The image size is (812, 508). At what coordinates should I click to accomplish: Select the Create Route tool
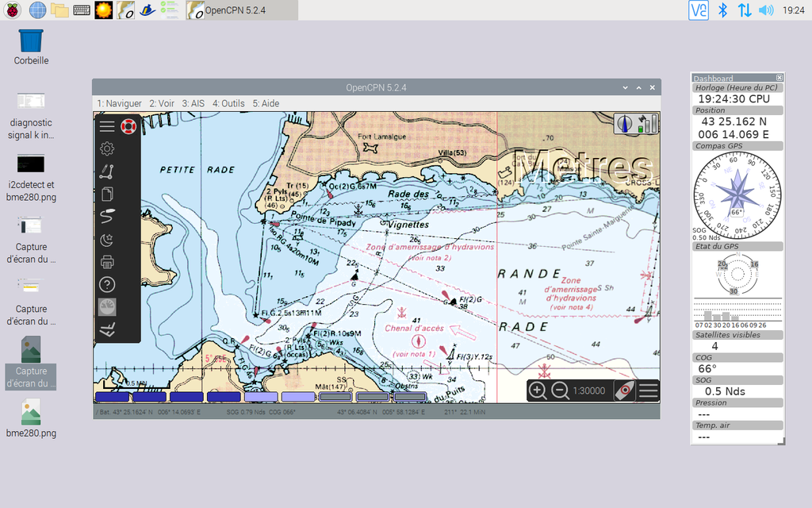coord(107,171)
